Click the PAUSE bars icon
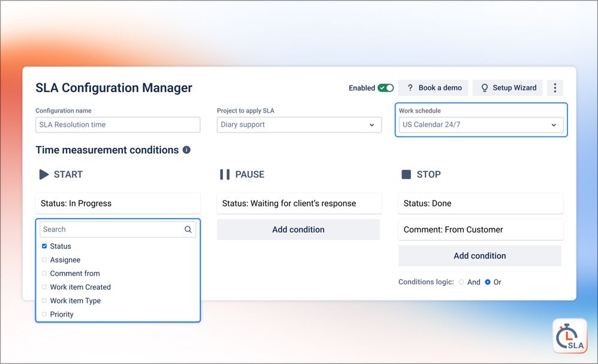Image resolution: width=598 pixels, height=364 pixels. pos(225,174)
